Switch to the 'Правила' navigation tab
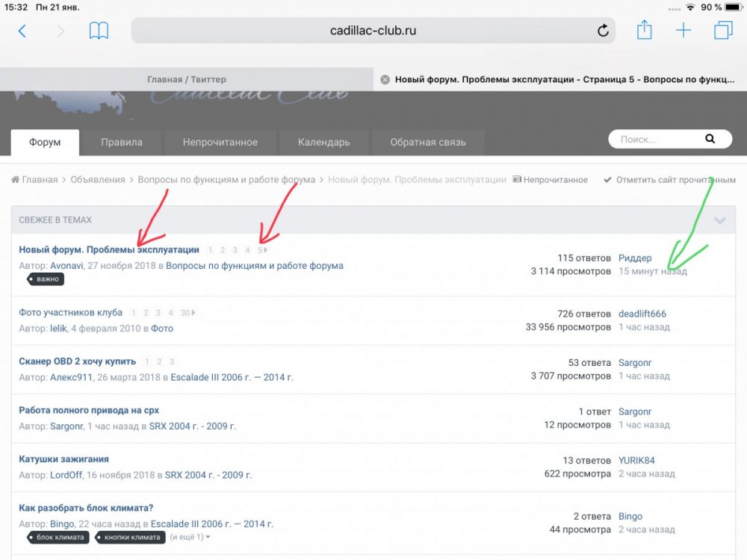The height and width of the screenshot is (560, 747). [122, 142]
